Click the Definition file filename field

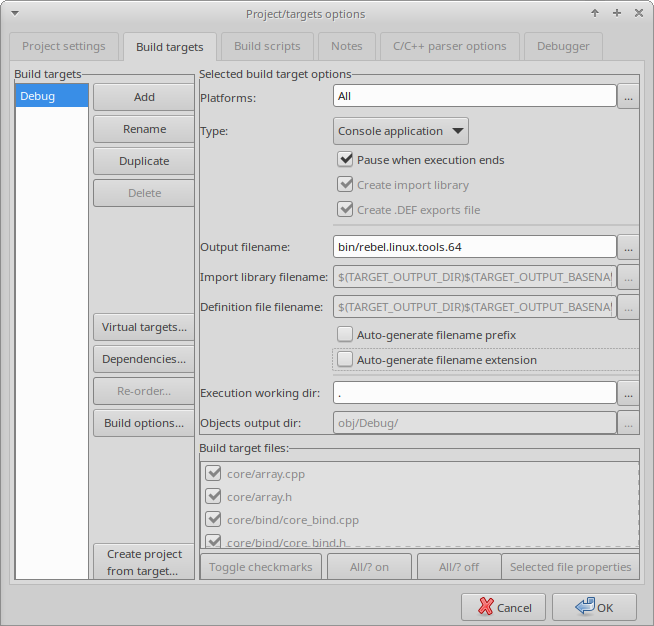click(475, 307)
